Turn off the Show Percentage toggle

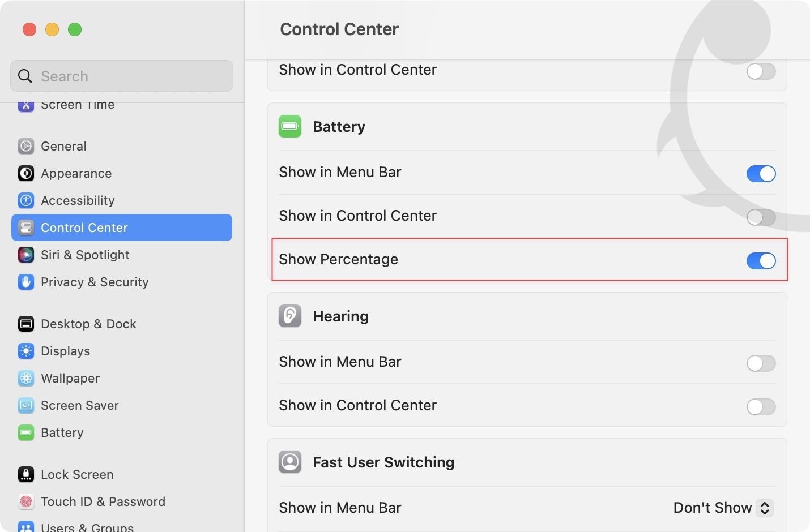pyautogui.click(x=761, y=261)
